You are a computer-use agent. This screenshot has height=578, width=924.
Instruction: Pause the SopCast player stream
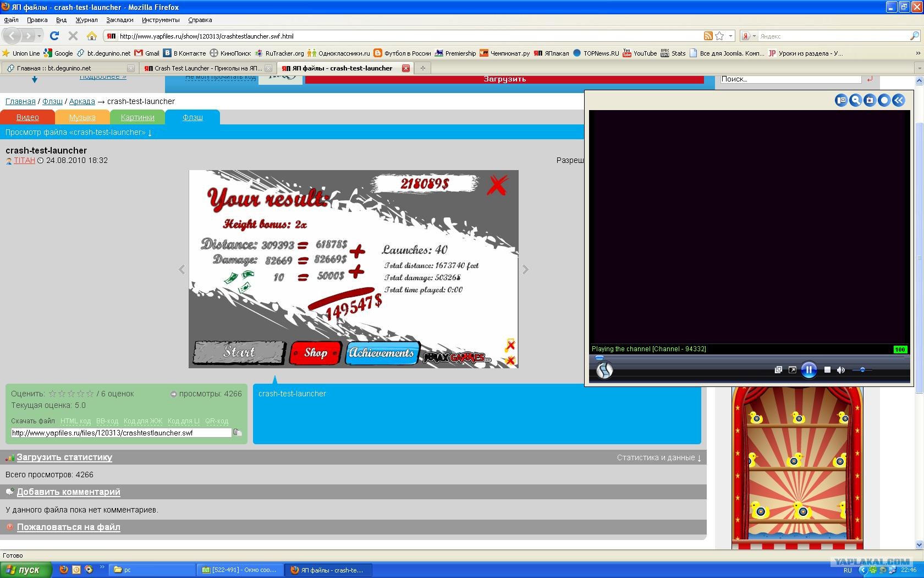point(809,370)
